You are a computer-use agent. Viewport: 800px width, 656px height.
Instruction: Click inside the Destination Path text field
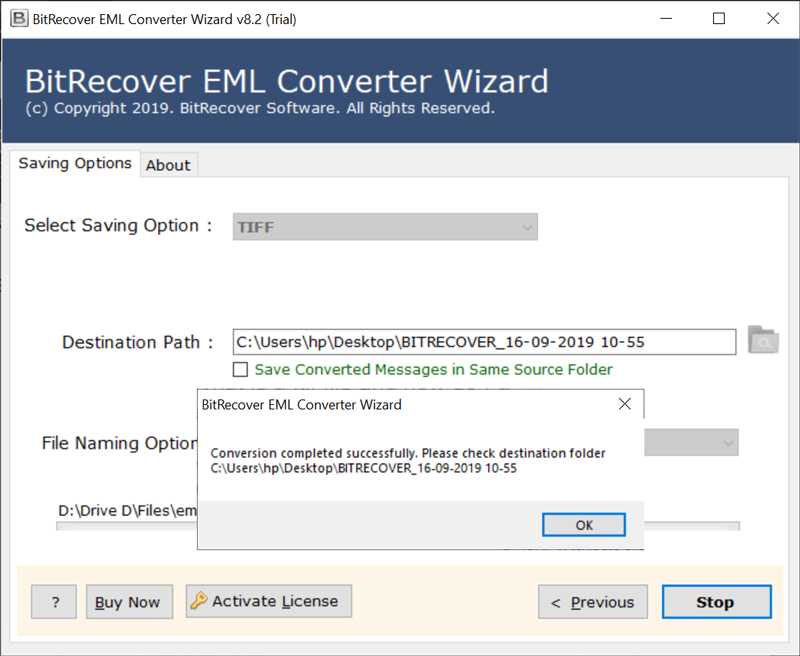[x=484, y=342]
